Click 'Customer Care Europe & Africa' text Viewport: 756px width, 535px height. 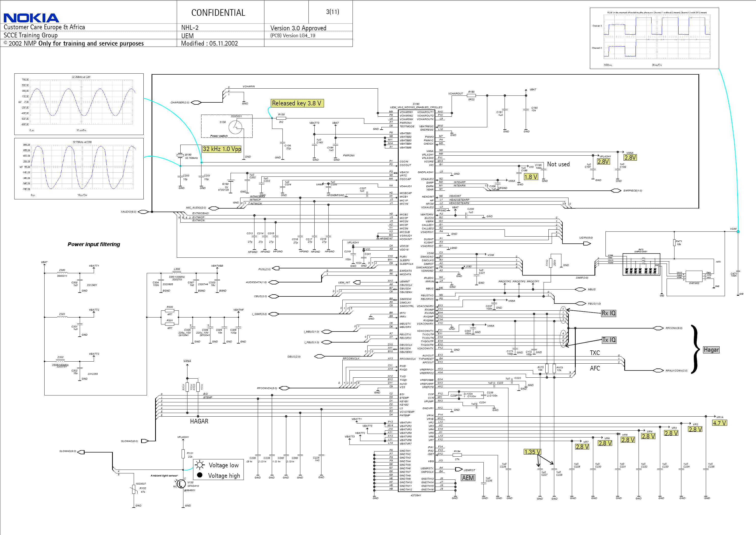(x=44, y=27)
